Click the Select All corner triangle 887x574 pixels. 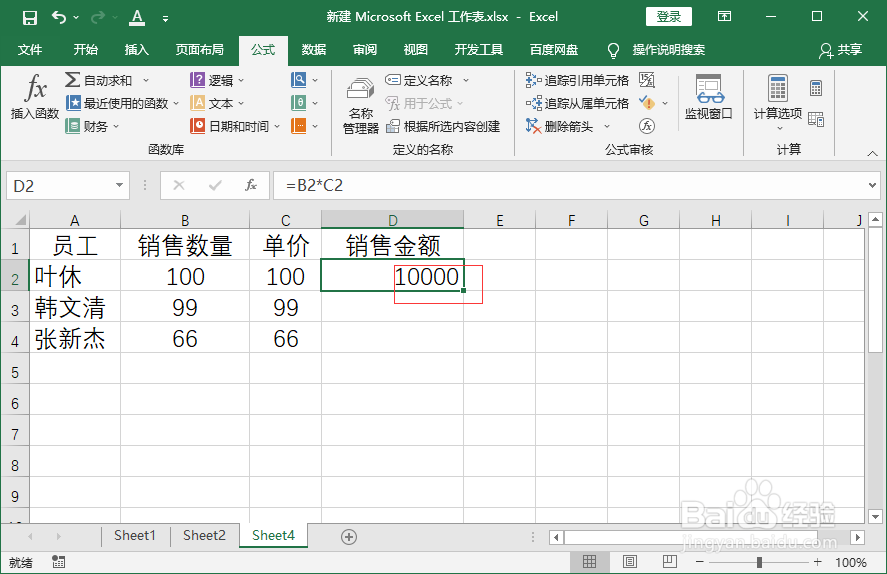tap(20, 219)
